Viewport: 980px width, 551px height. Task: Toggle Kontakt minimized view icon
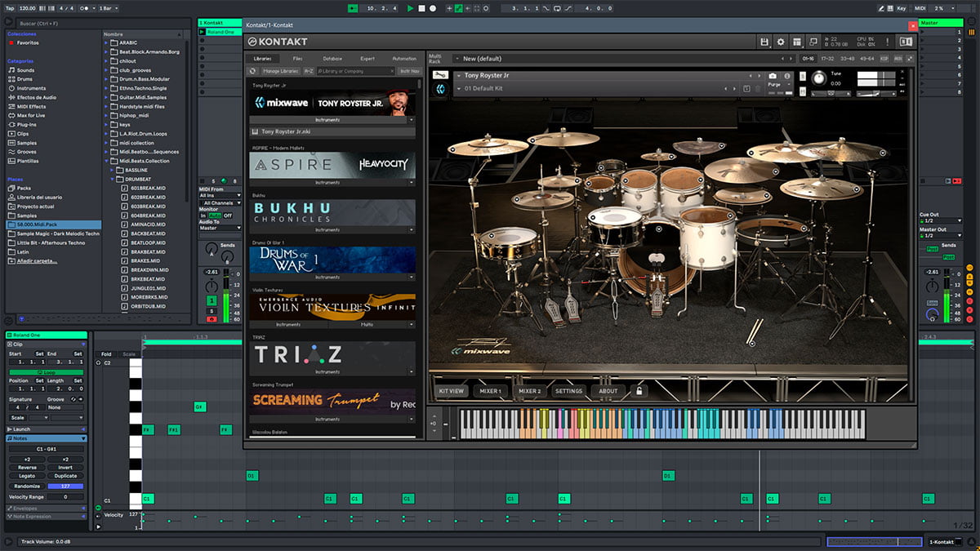(813, 42)
